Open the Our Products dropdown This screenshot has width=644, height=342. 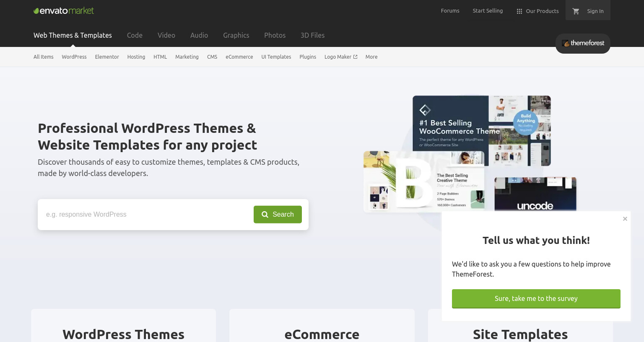point(538,11)
